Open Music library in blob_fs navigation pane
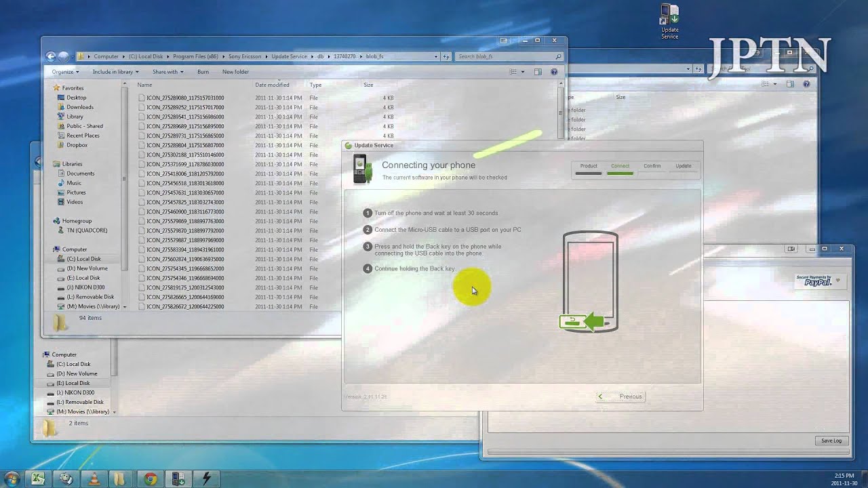 pos(74,183)
